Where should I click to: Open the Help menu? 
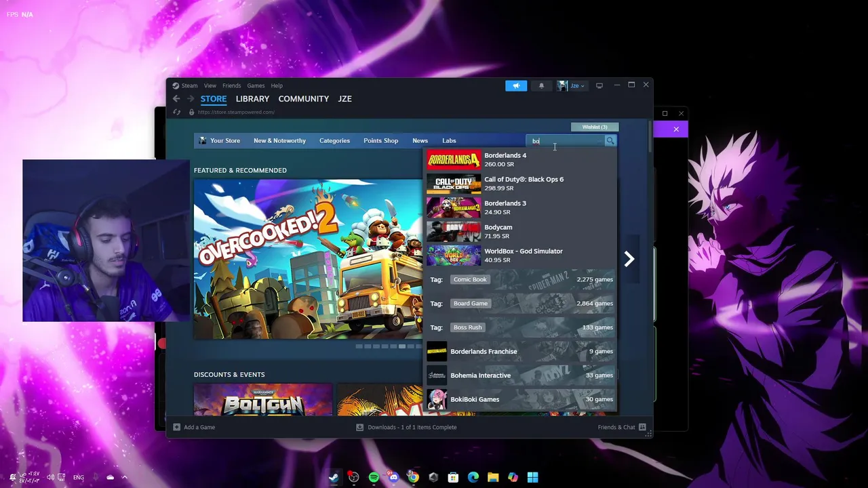click(277, 85)
